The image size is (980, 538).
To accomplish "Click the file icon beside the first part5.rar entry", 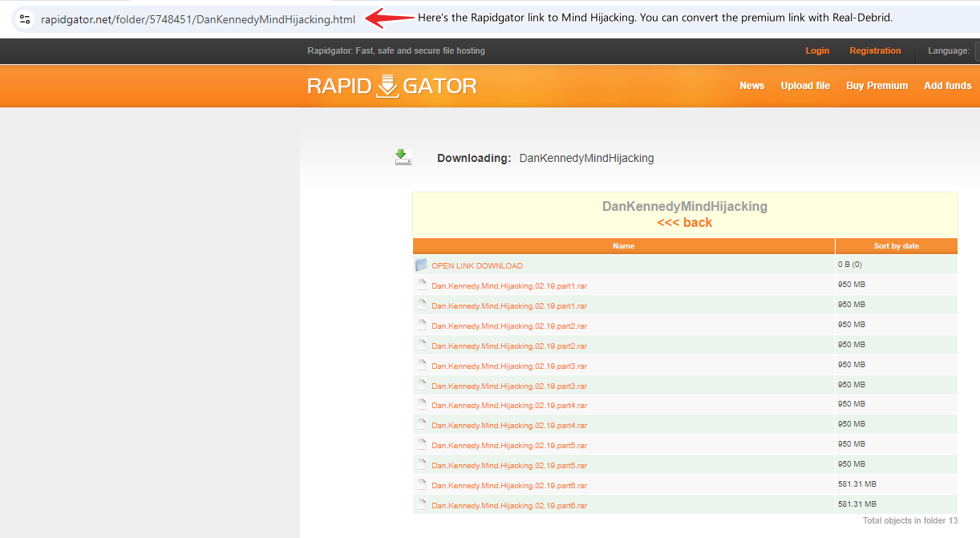I will (x=421, y=444).
